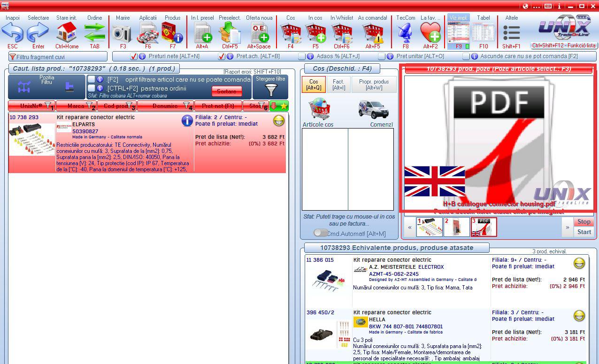Switch to Tabel view

click(484, 31)
